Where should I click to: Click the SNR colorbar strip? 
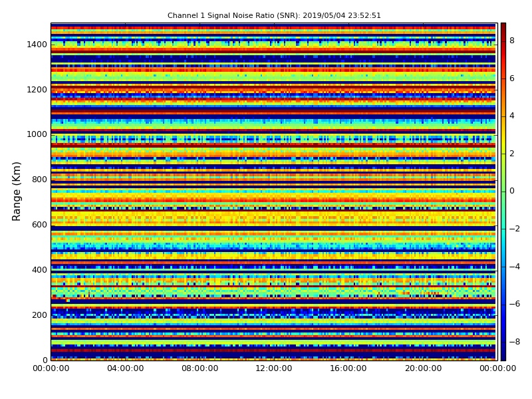coord(503,192)
